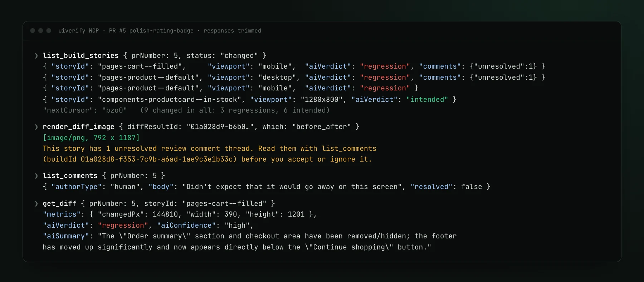This screenshot has height=282, width=644.
Task: Select the "Order summary" phrase in aiSummary
Action: point(155,236)
